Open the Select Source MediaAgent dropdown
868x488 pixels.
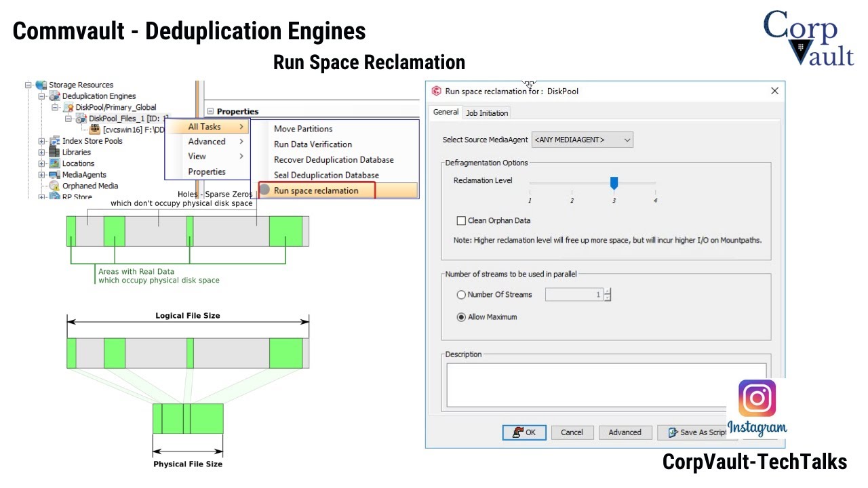click(582, 140)
